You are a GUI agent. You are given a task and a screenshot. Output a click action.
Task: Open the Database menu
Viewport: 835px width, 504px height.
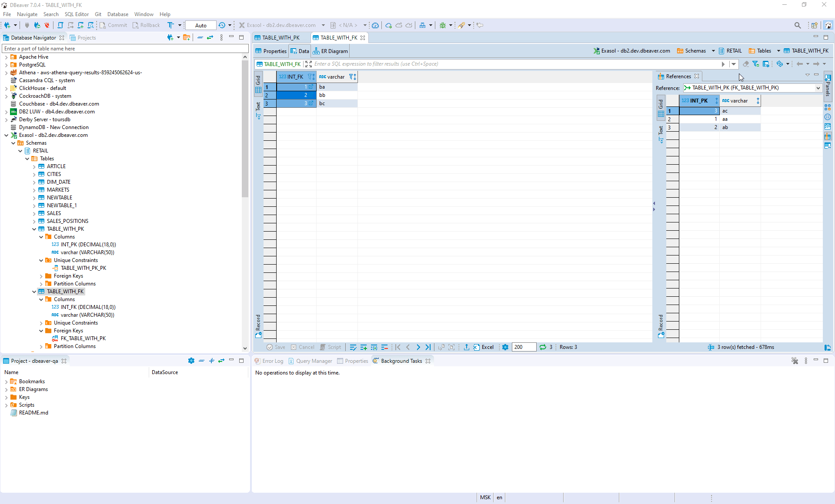(x=117, y=14)
